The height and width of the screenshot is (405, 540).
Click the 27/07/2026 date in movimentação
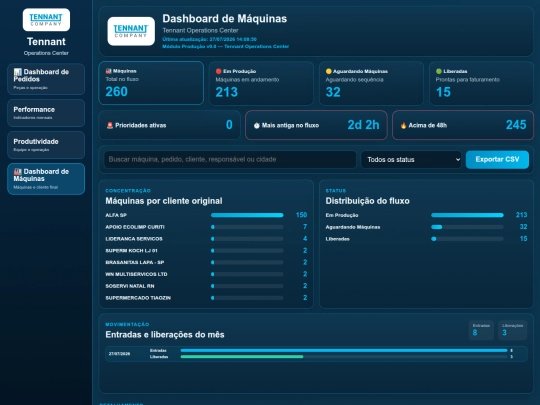[x=119, y=354]
